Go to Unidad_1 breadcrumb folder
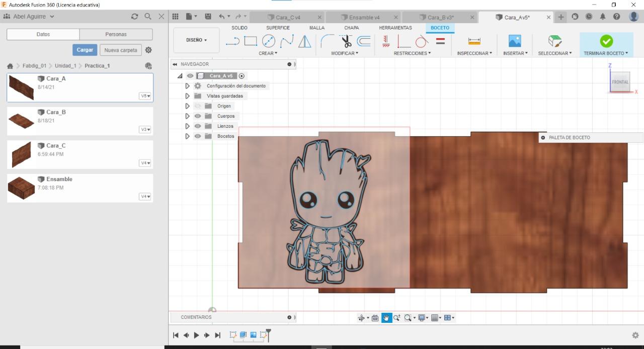This screenshot has width=644, height=349. (x=65, y=66)
